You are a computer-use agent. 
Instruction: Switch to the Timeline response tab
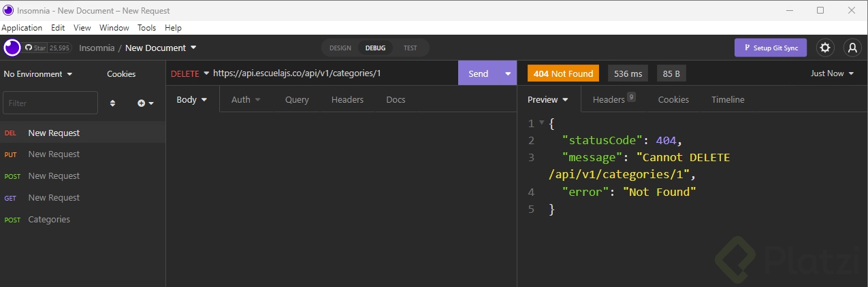tap(728, 99)
